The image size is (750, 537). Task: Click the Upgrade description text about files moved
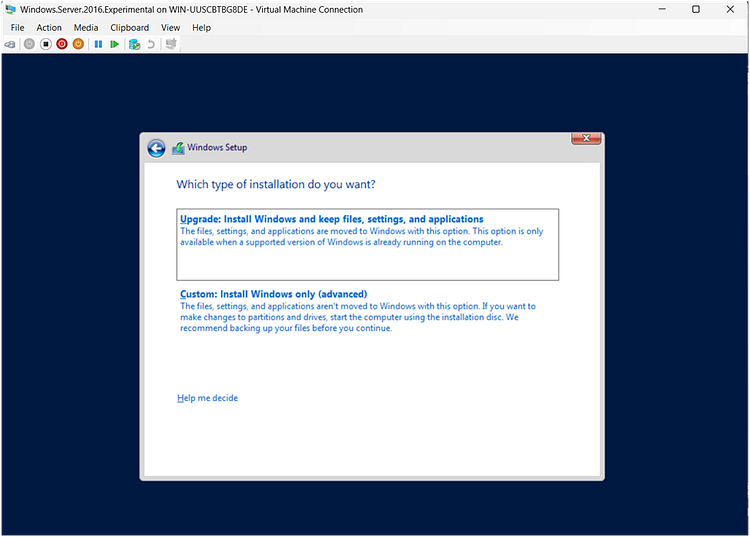(362, 237)
